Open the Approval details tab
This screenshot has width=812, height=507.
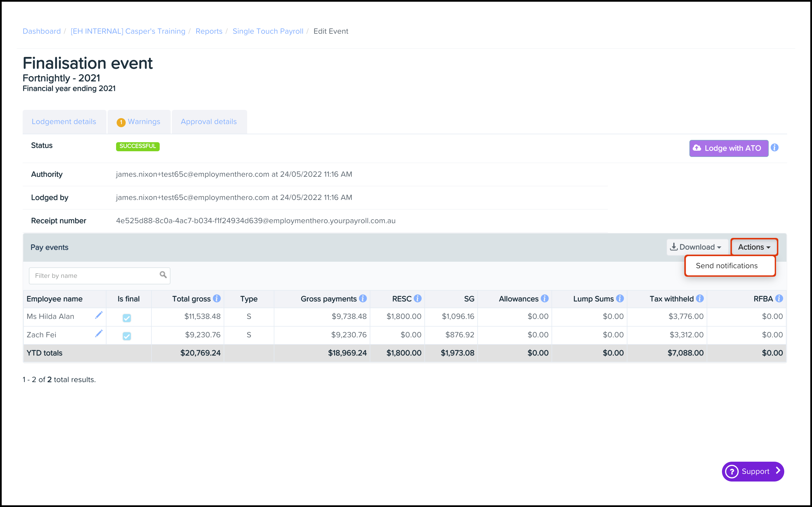click(x=208, y=122)
